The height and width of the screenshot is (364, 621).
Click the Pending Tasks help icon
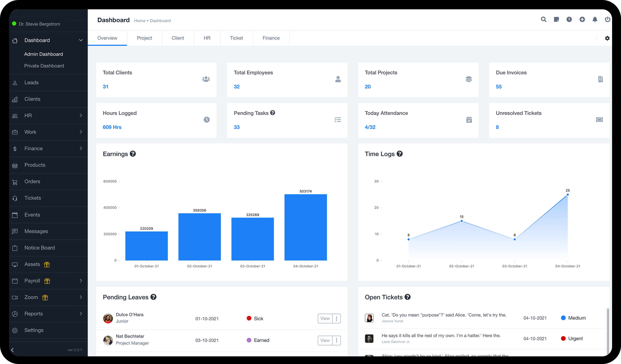coord(272,113)
